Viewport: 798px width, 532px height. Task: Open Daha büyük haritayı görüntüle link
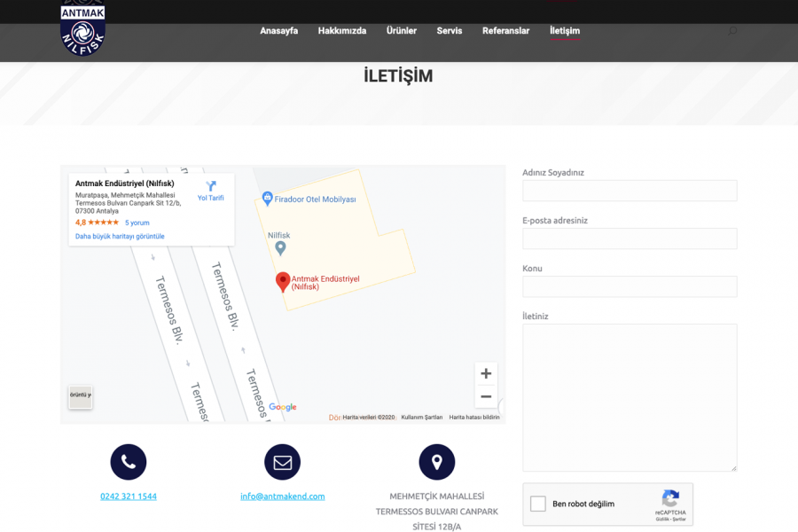pos(120,237)
